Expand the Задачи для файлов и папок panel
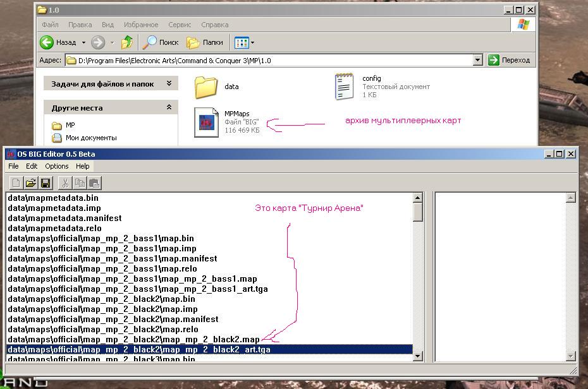The width and height of the screenshot is (588, 389). pyautogui.click(x=169, y=83)
